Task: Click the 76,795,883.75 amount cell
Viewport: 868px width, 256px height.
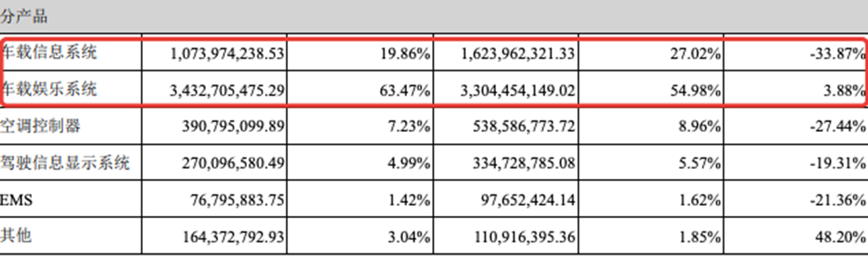Action: coord(237,201)
